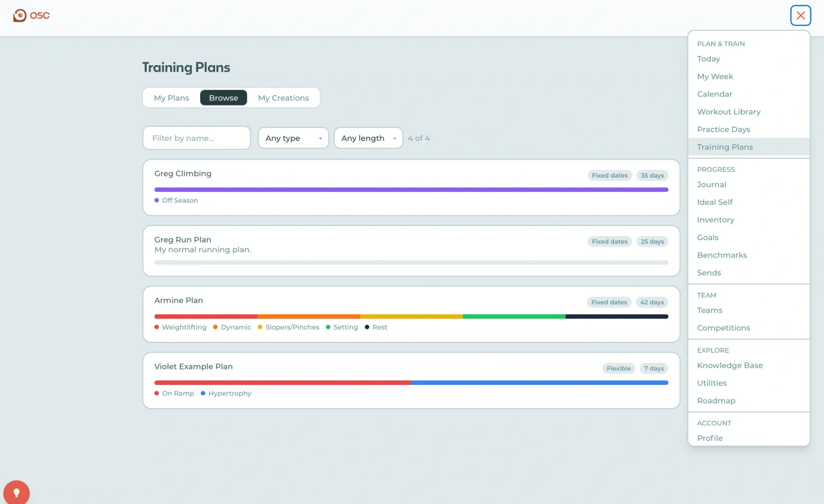Click blue Hypertrophy segment of Violet bar
824x504 pixels.
(x=539, y=382)
